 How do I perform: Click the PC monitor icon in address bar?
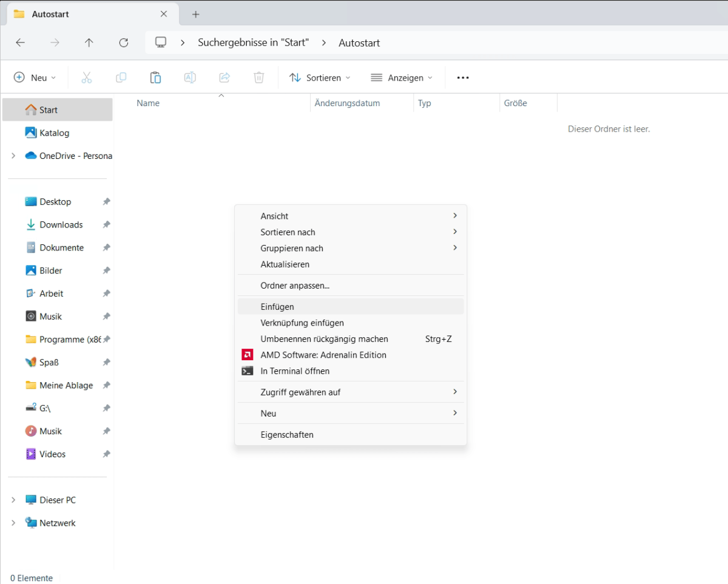[161, 42]
